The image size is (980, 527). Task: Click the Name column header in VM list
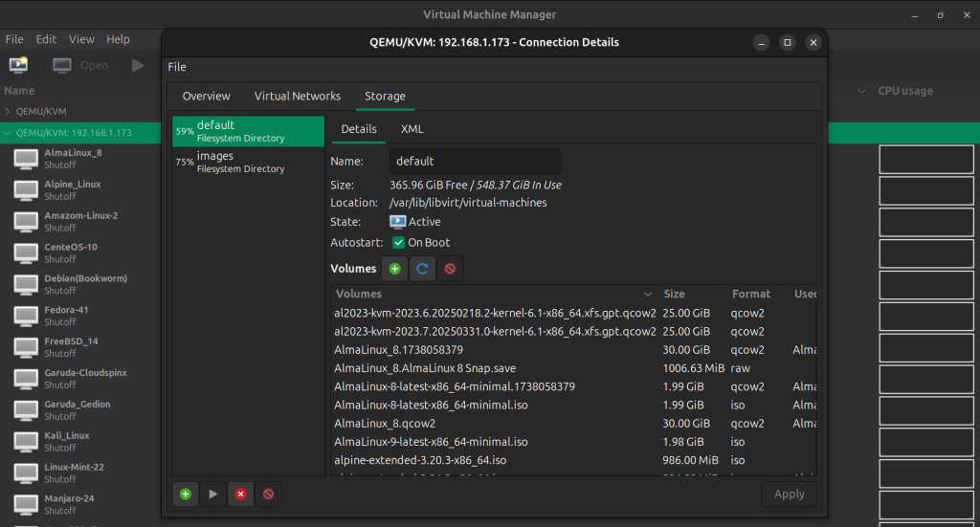click(19, 91)
